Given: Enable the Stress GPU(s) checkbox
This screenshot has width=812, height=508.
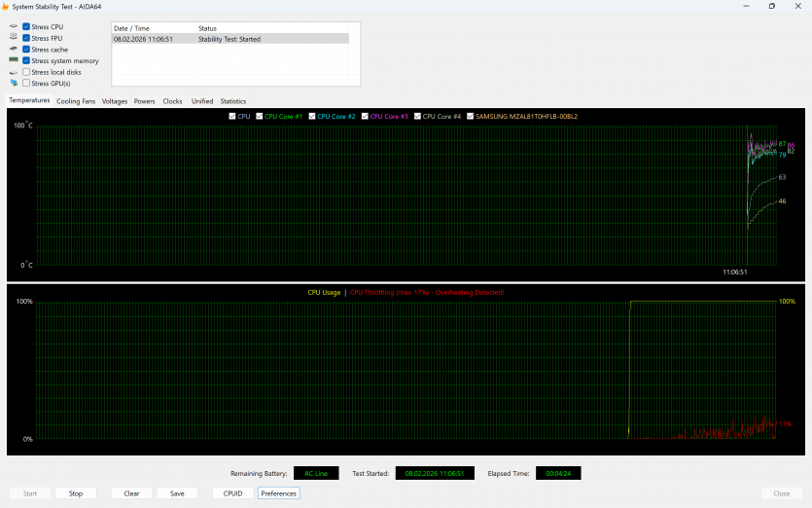Looking at the screenshot, I should pos(26,83).
